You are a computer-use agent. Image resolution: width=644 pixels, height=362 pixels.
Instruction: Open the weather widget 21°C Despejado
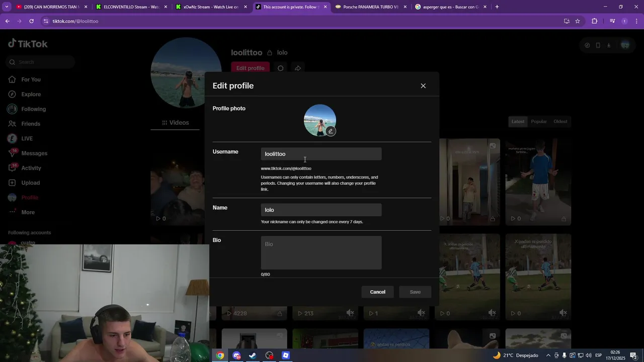[x=515, y=355]
